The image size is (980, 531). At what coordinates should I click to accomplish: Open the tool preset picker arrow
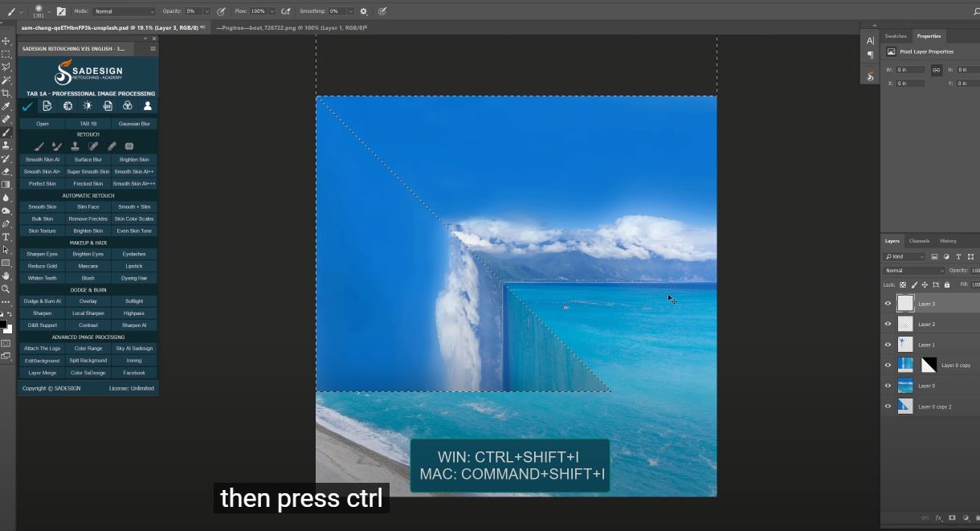[22, 11]
